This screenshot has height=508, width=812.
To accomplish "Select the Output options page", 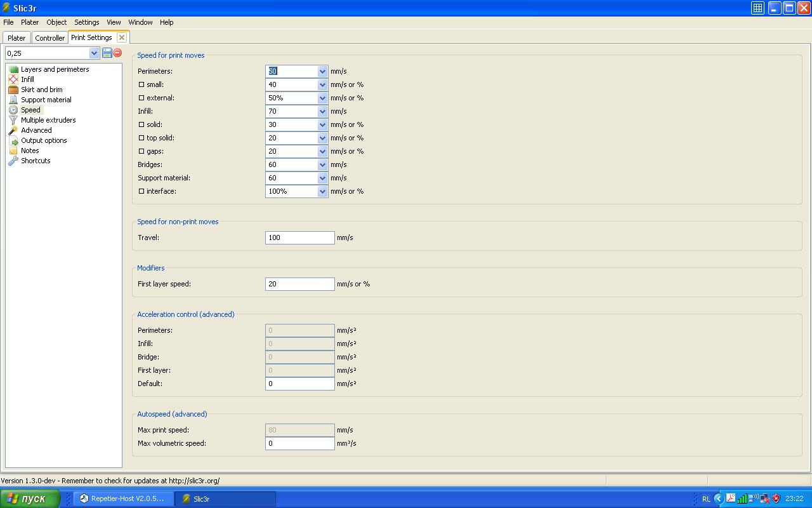I will point(43,140).
